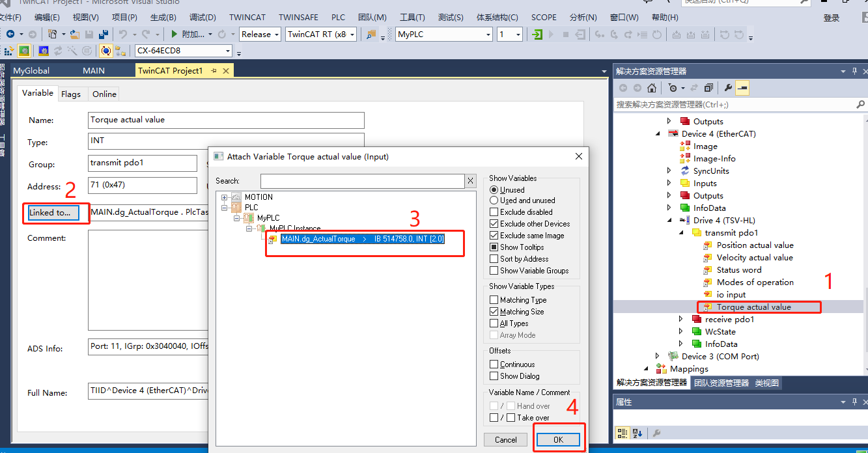Click the activate configuration icon
This screenshot has height=453, width=868.
pos(9,51)
